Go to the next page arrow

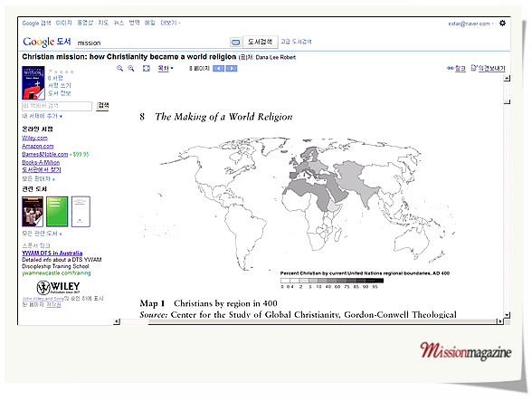pyautogui.click(x=232, y=69)
